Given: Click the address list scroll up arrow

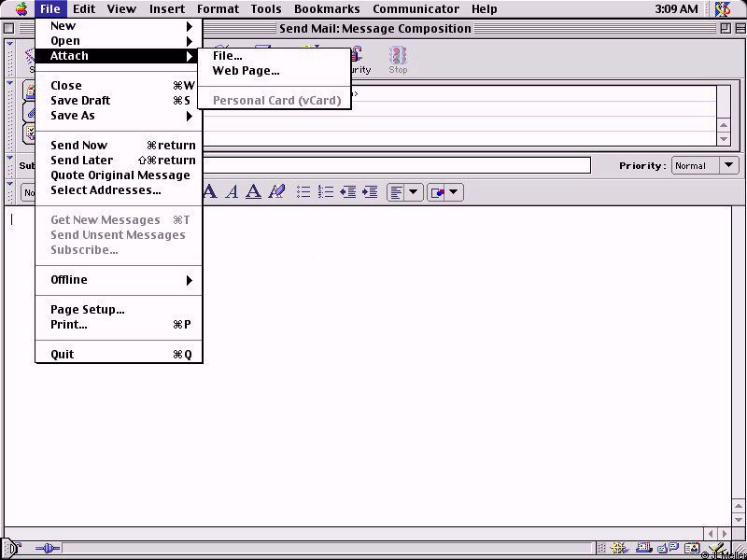Looking at the screenshot, I should [x=724, y=126].
